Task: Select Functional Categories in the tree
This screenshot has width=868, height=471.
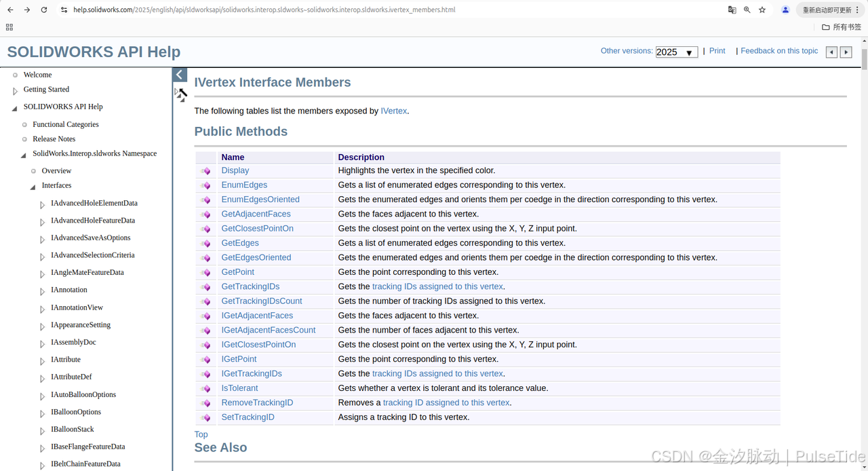Action: (66, 124)
